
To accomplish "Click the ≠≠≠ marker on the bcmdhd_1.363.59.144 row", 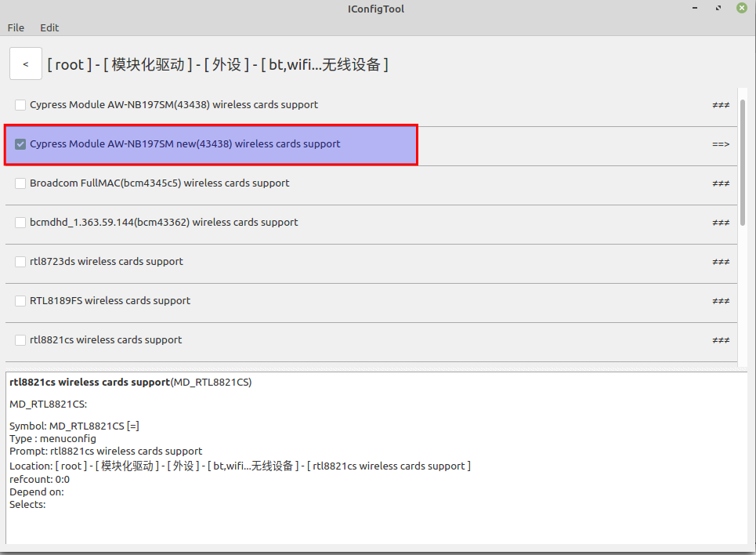I will [721, 223].
